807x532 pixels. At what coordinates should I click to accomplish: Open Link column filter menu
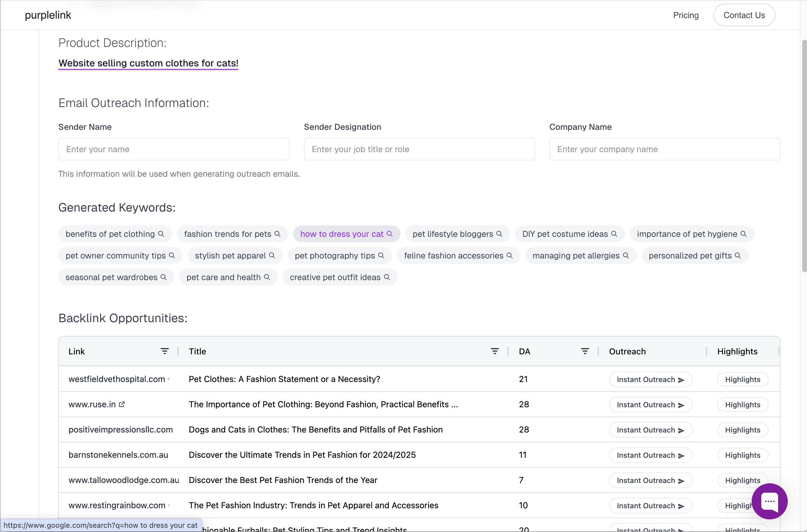tap(164, 351)
